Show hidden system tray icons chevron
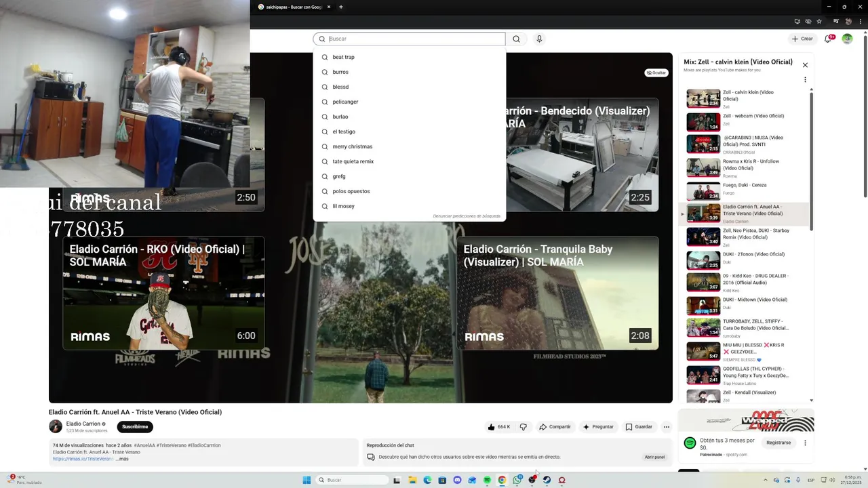The image size is (868, 488). tap(766, 480)
